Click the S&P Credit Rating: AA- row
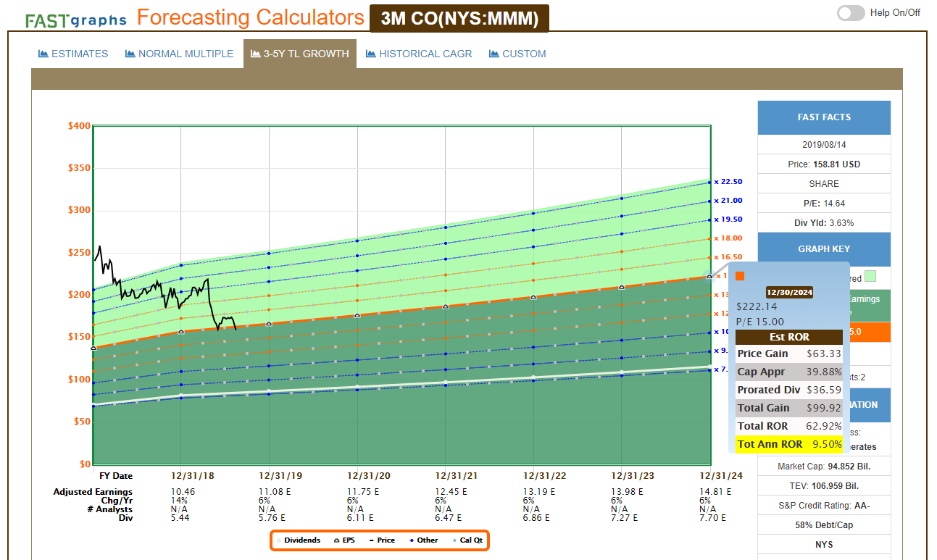 pos(824,505)
